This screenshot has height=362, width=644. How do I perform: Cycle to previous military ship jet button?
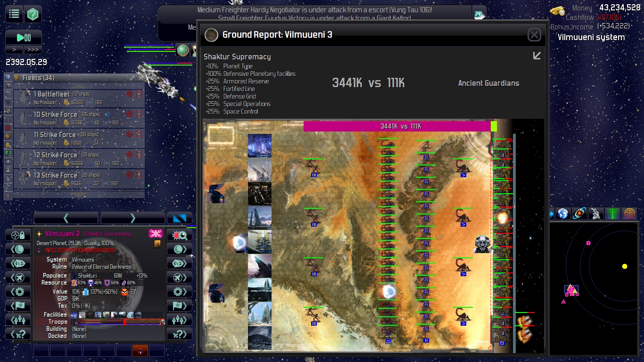click(18, 278)
